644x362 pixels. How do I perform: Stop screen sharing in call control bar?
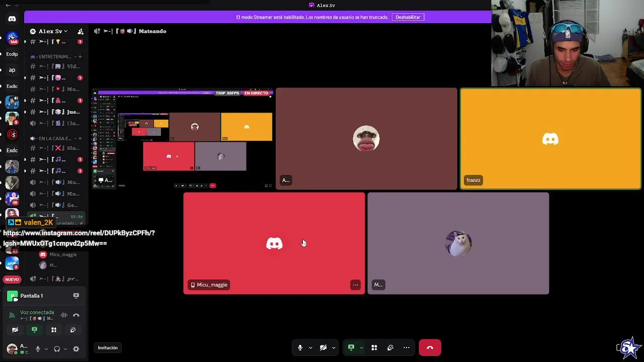tap(351, 347)
